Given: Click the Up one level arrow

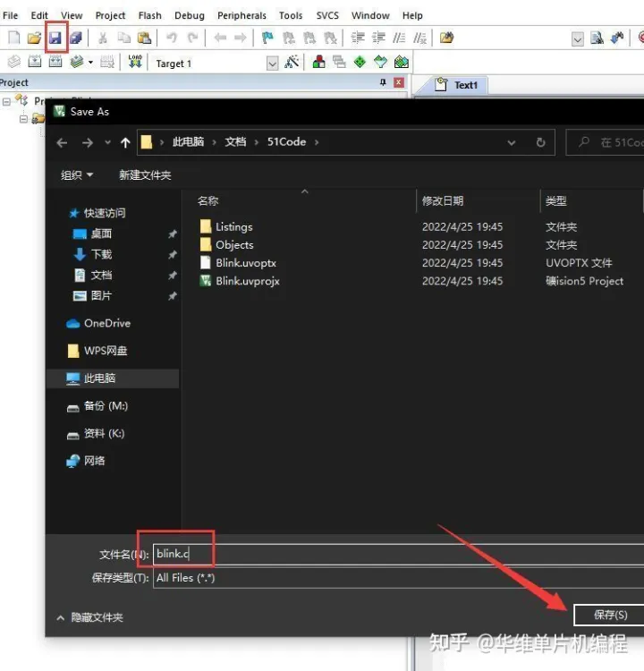Looking at the screenshot, I should [125, 142].
